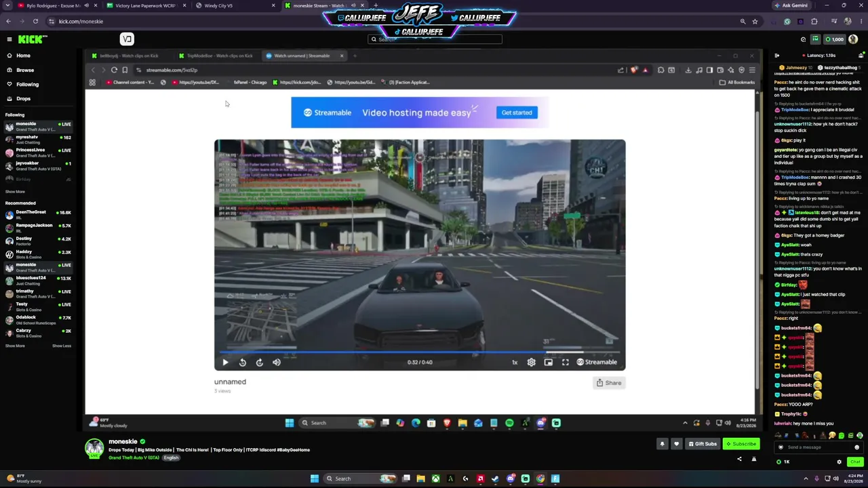Viewport: 868px width, 488px height.
Task: Toggle the Kick hamburger sidebar menu
Action: coord(9,39)
